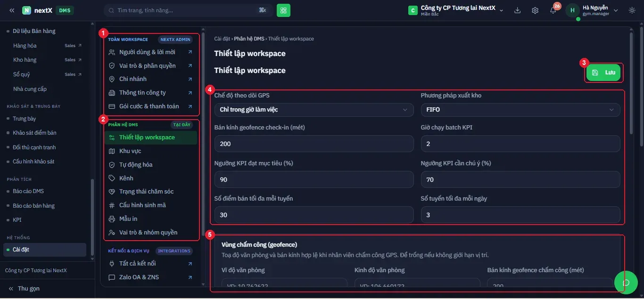Toggle the light/dark theme sun icon

[x=632, y=10]
